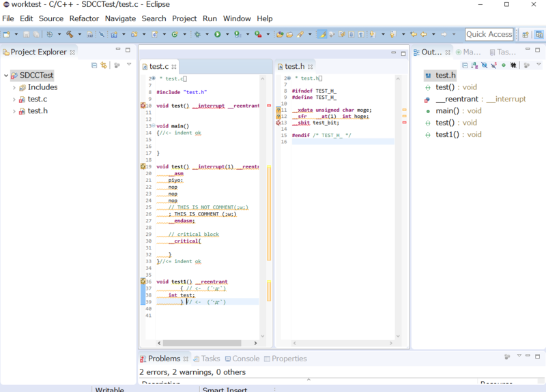Click the Quick Access search field
The height and width of the screenshot is (392, 546).
[489, 34]
